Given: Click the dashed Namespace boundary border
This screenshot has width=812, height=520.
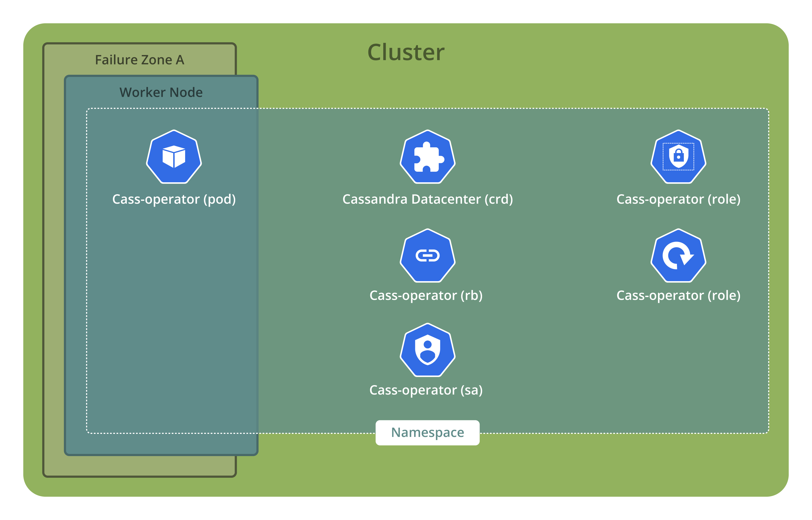Looking at the screenshot, I should pos(540,108).
